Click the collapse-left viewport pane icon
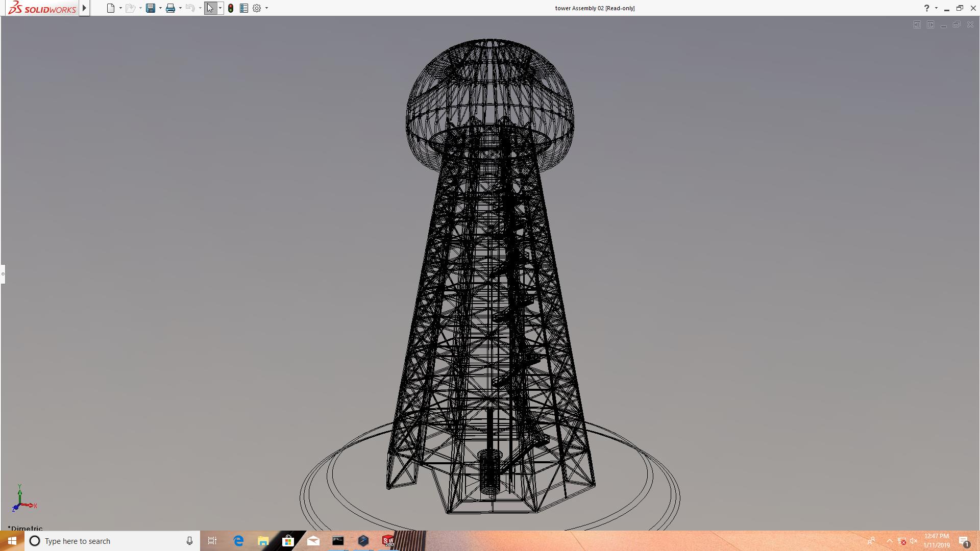Screen dimensions: 980x551 coord(917,24)
